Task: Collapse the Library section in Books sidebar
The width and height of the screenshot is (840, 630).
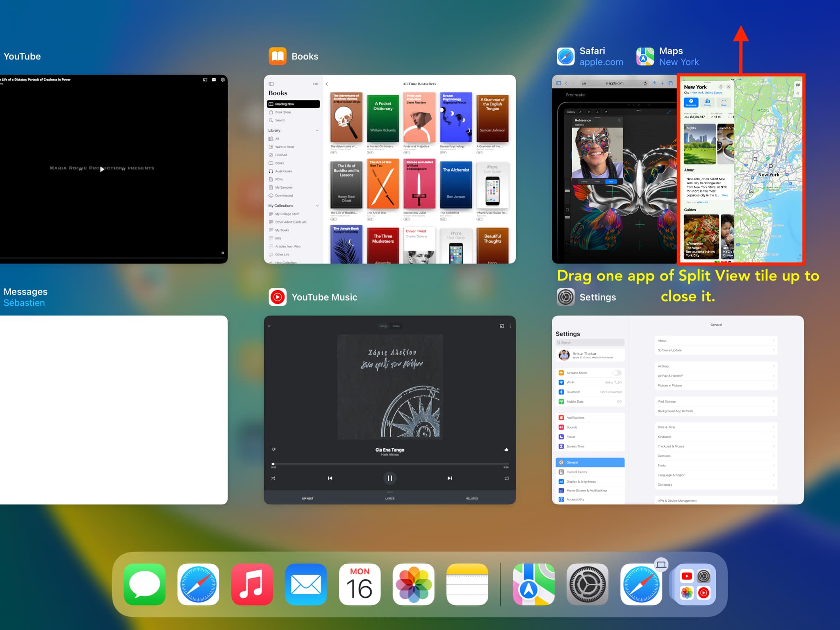Action: [x=317, y=130]
